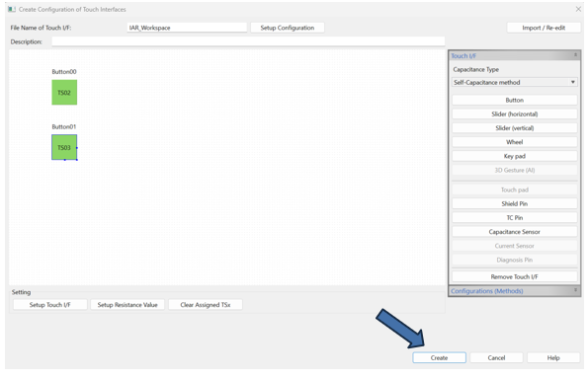Open the Capacitance Type dropdown

click(514, 82)
